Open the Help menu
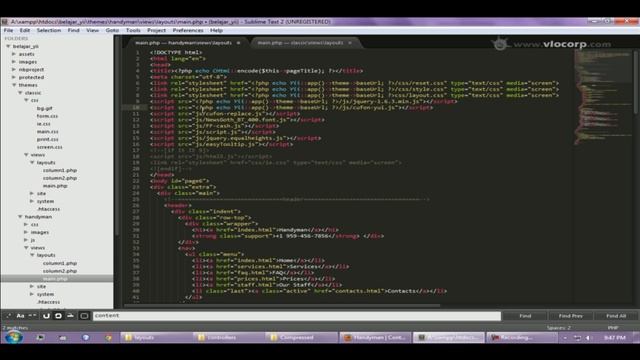The height and width of the screenshot is (360, 640). point(216,30)
